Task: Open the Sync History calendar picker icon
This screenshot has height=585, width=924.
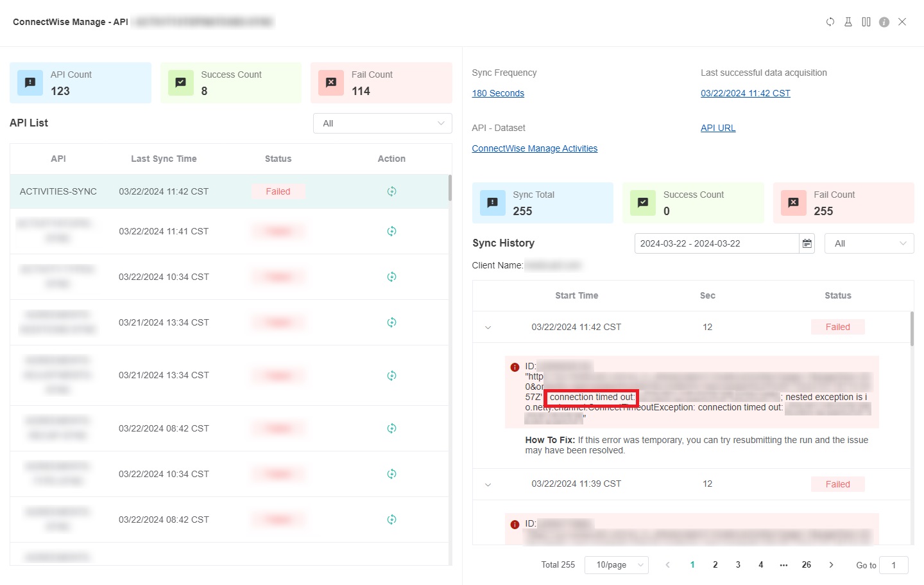Action: point(807,243)
